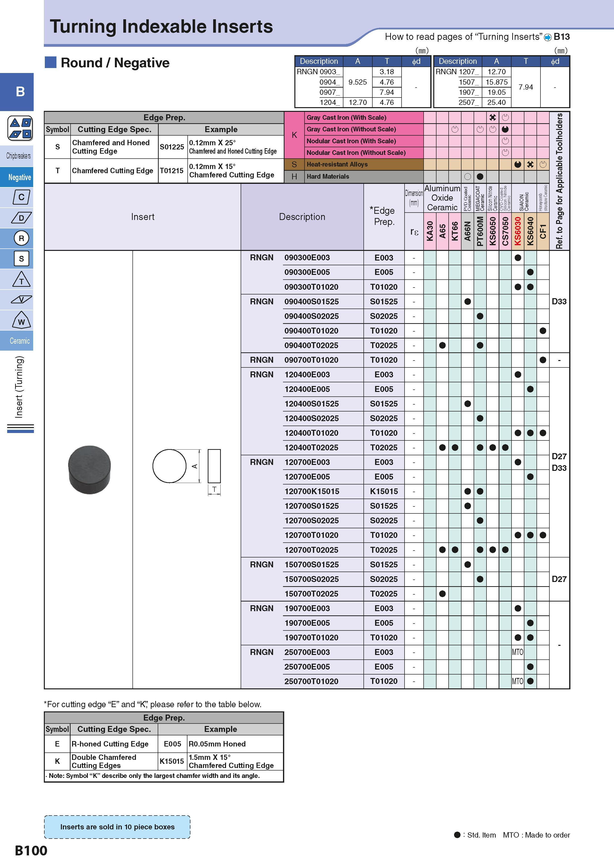Click the KT66 grade column header
The width and height of the screenshot is (614, 868).
click(455, 231)
